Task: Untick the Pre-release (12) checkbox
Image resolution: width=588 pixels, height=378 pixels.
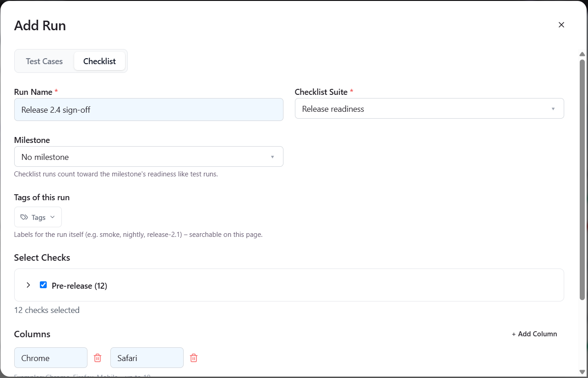Action: point(44,285)
